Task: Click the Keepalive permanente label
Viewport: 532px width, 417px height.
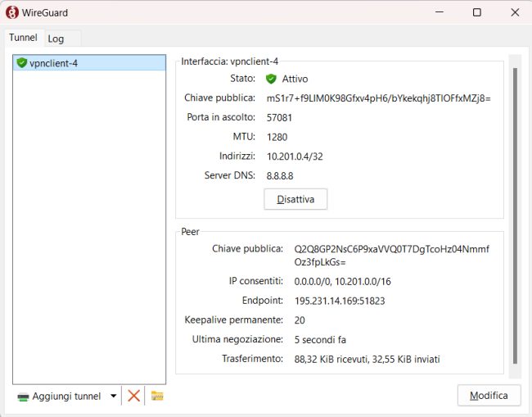Action: pyautogui.click(x=234, y=320)
